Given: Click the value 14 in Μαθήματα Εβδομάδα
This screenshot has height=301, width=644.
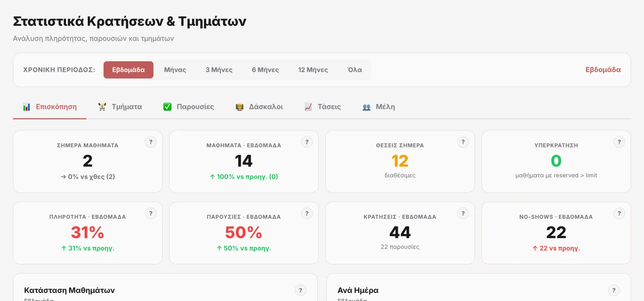Looking at the screenshot, I should coord(244,161).
